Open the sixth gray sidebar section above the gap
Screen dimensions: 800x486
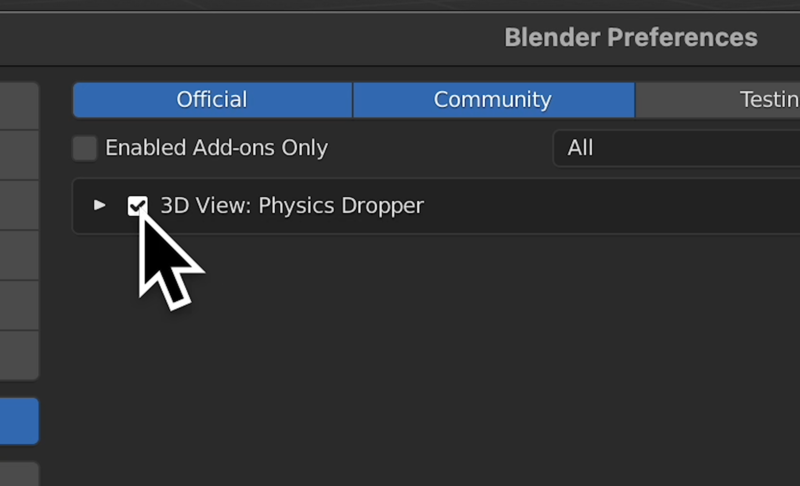(19, 355)
